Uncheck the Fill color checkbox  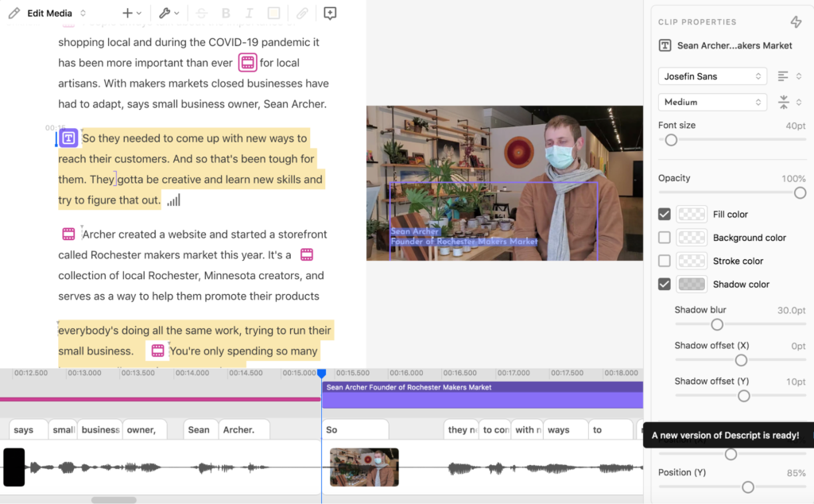point(665,214)
